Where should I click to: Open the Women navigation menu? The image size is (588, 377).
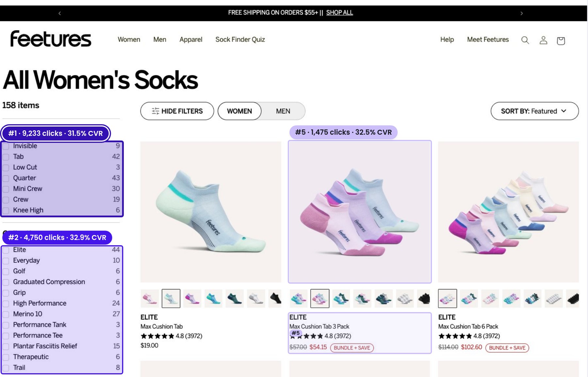point(129,40)
